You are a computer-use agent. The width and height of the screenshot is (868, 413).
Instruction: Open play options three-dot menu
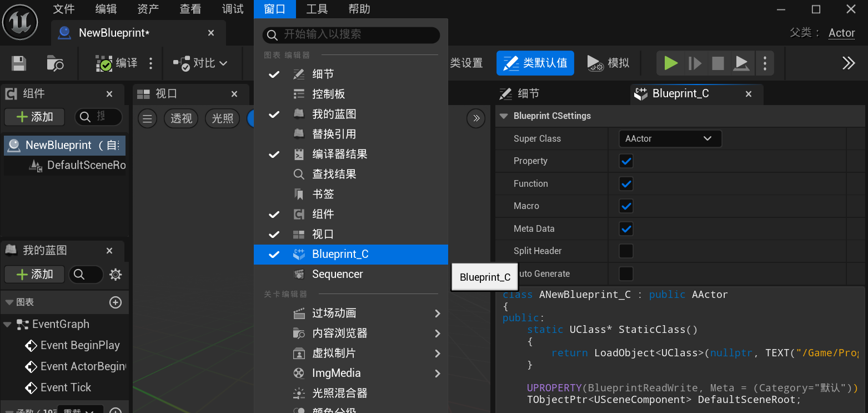pos(765,63)
